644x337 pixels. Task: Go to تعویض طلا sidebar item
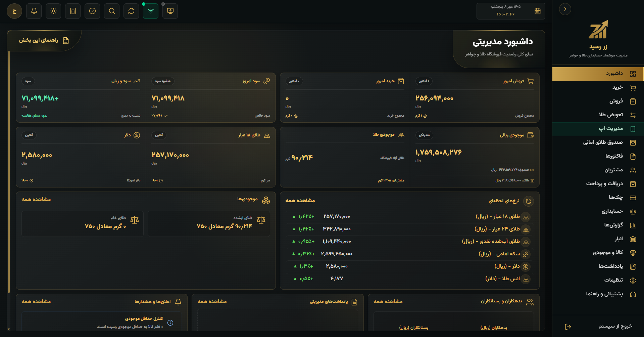[598, 115]
